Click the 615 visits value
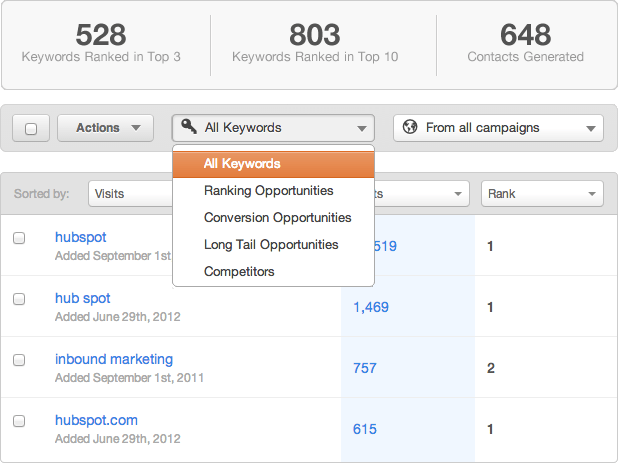Image resolution: width=618 pixels, height=463 pixels. pos(365,429)
